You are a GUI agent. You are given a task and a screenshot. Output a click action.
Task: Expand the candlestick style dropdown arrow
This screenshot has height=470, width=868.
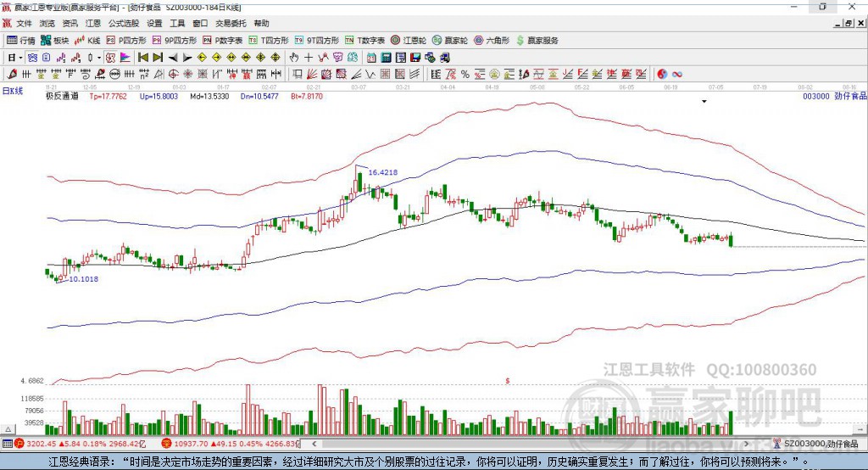pyautogui.click(x=99, y=58)
